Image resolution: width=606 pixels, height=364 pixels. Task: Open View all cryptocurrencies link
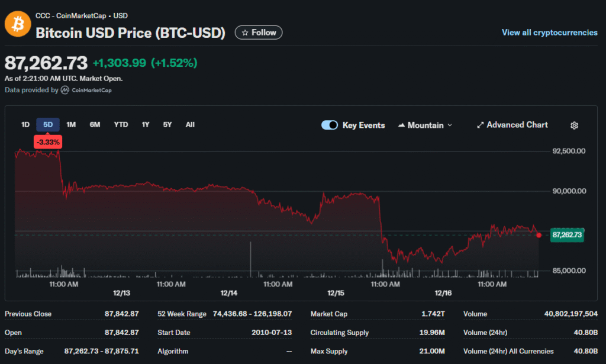point(549,33)
